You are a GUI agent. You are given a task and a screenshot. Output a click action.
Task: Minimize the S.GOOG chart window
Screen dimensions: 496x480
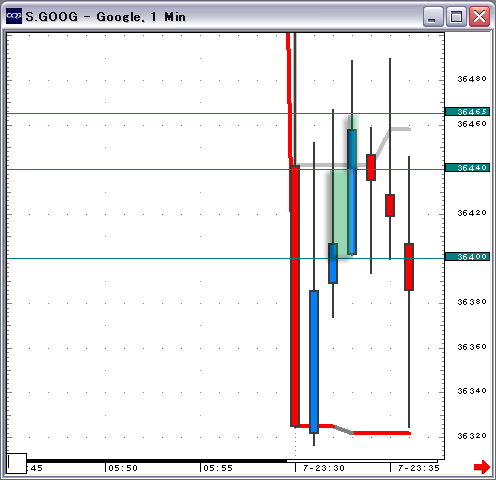coord(433,16)
